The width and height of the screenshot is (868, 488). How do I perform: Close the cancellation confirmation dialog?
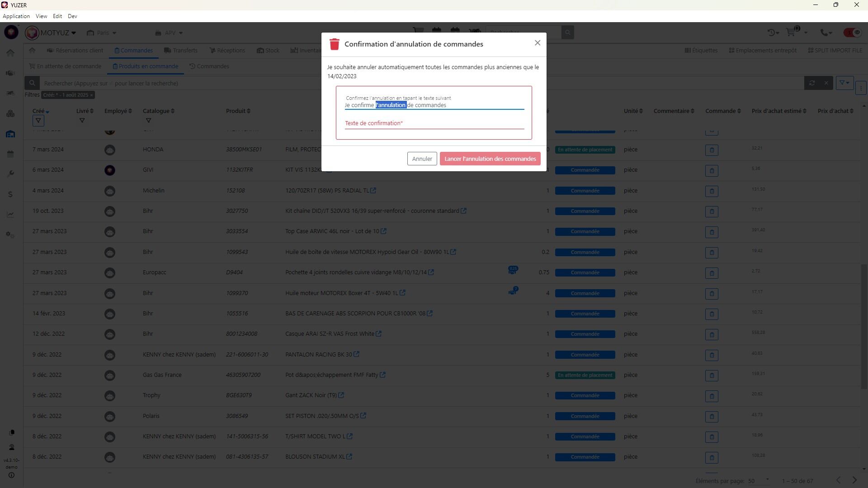[537, 43]
